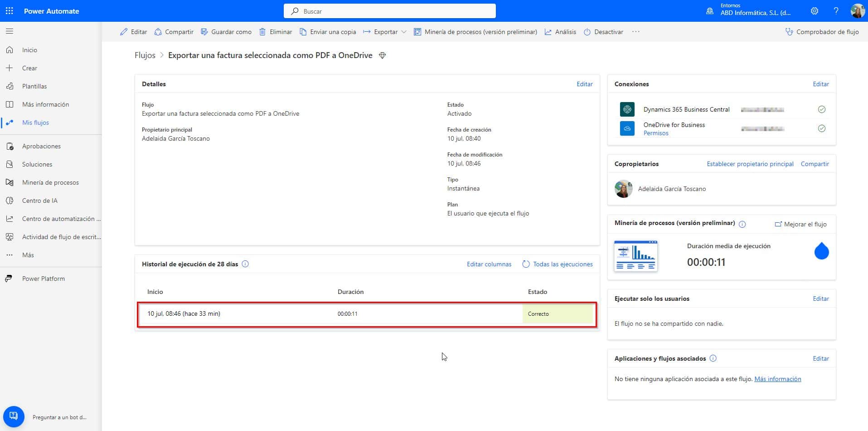This screenshot has height=431, width=868.
Task: Click Establecer propietario principal
Action: (750, 164)
